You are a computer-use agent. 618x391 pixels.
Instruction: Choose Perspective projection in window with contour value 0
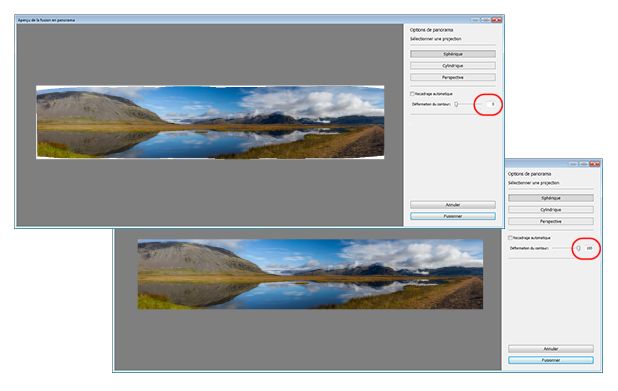coord(453,77)
